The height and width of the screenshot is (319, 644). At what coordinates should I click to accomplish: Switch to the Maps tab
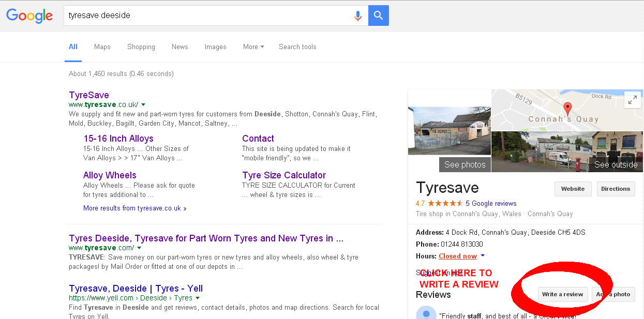coord(102,47)
